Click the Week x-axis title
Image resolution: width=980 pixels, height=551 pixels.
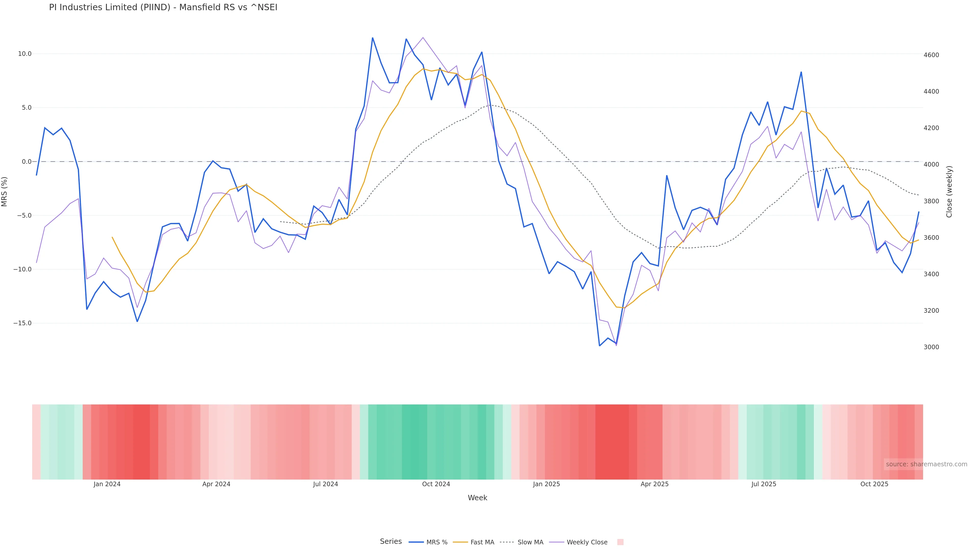(x=477, y=498)
